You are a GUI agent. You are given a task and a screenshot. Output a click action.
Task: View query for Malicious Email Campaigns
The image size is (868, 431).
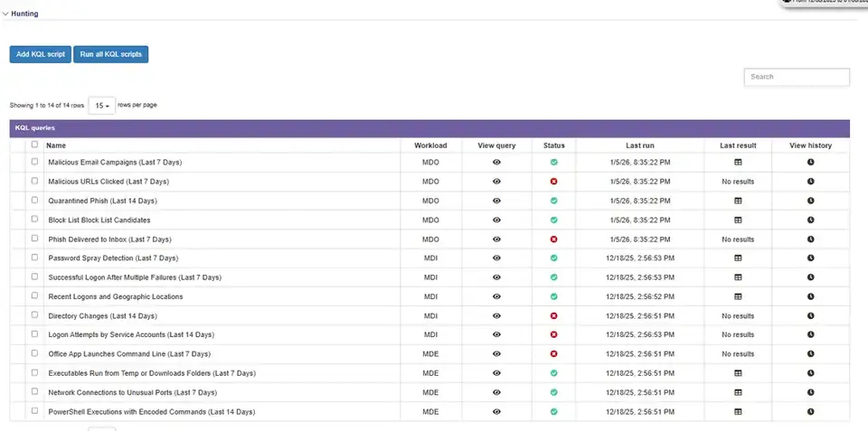pos(496,162)
